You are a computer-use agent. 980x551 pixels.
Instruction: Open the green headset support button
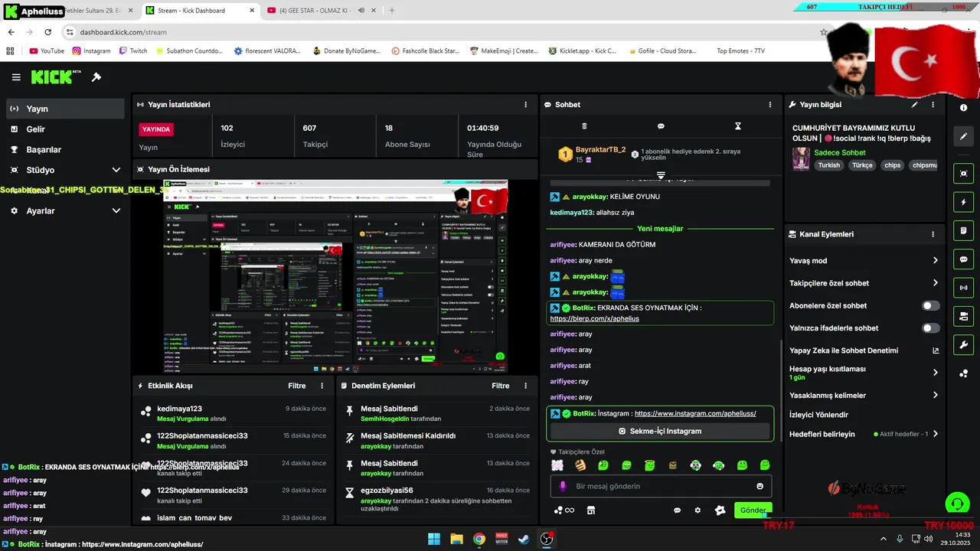(x=957, y=504)
